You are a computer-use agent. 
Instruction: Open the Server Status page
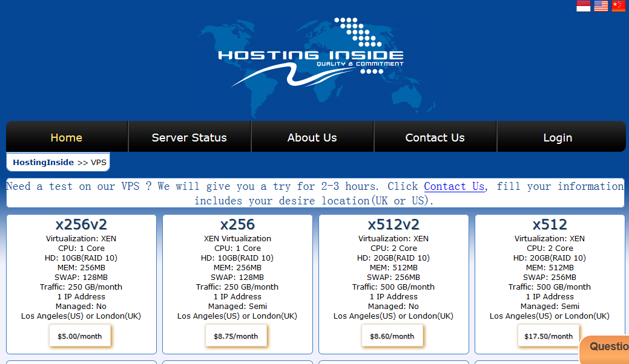189,137
